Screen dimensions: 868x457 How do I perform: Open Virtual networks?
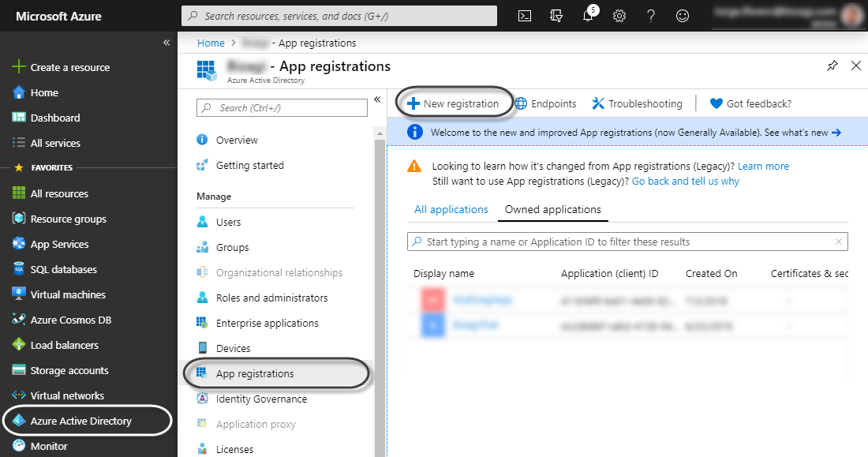pyautogui.click(x=58, y=395)
